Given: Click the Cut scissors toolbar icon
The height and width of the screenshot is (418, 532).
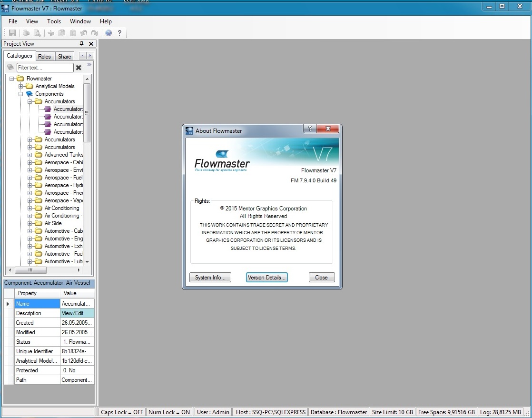Looking at the screenshot, I should click(51, 33).
